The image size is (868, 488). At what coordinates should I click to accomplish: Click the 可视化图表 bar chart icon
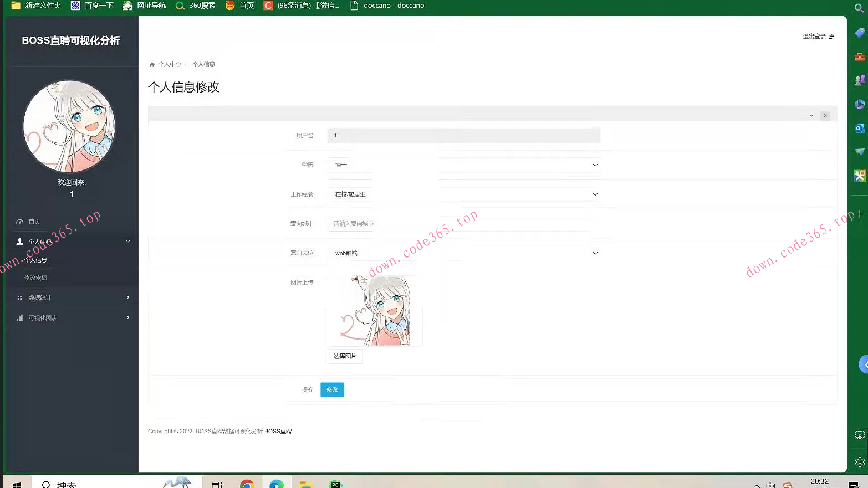click(x=21, y=317)
